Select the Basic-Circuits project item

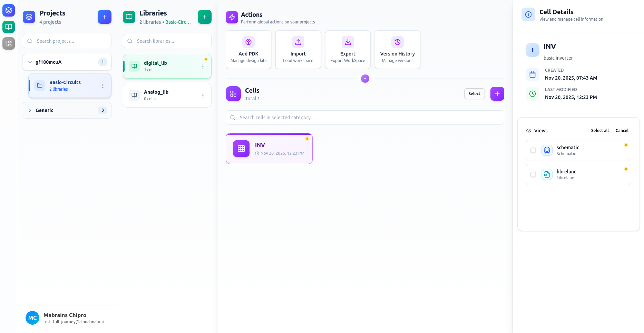[x=65, y=85]
